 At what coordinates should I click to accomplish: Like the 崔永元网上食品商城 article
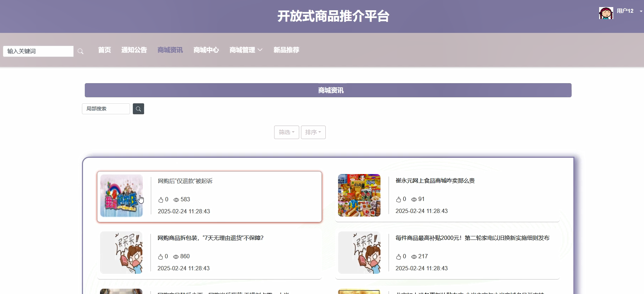click(x=398, y=200)
